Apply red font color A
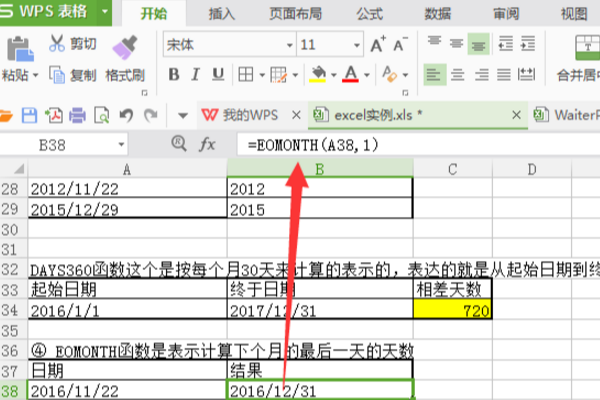 351,74
